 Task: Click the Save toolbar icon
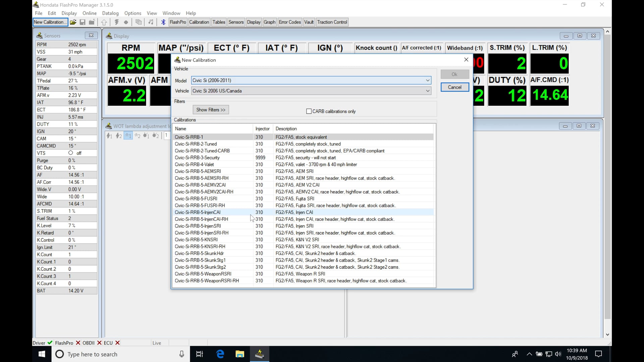pyautogui.click(x=82, y=22)
